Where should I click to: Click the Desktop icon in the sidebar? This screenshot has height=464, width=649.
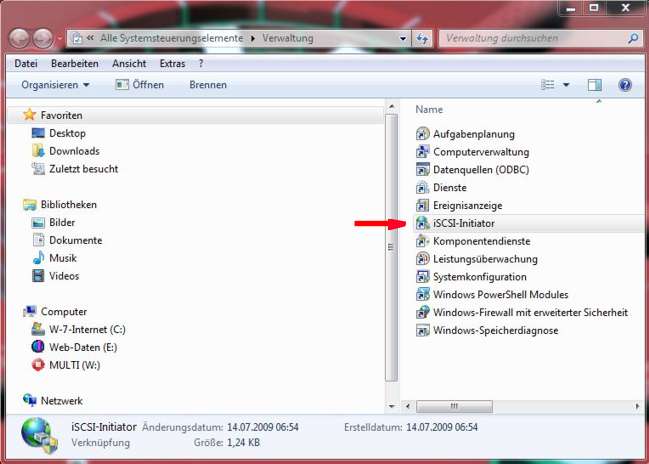pyautogui.click(x=38, y=133)
